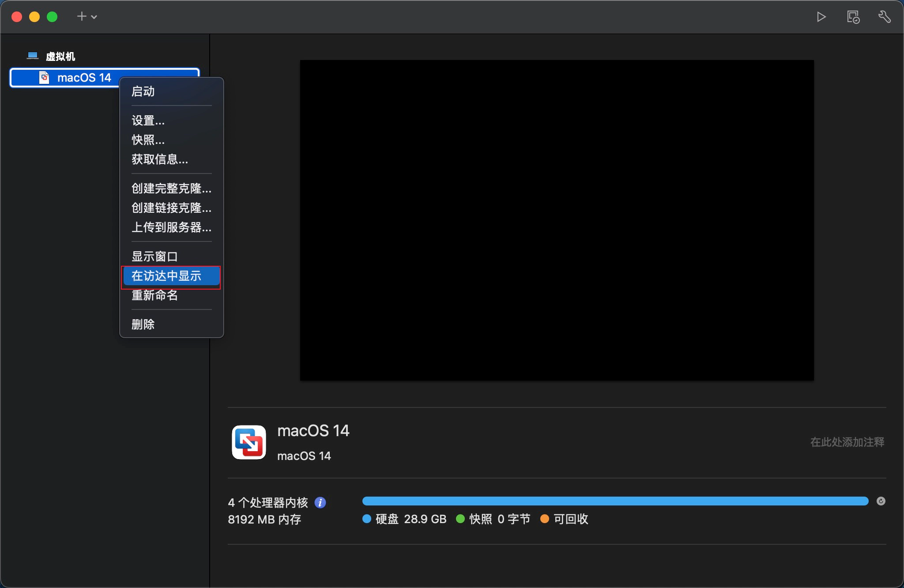
Task: Open snapshots via the camera toolbar icon
Action: tap(852, 17)
